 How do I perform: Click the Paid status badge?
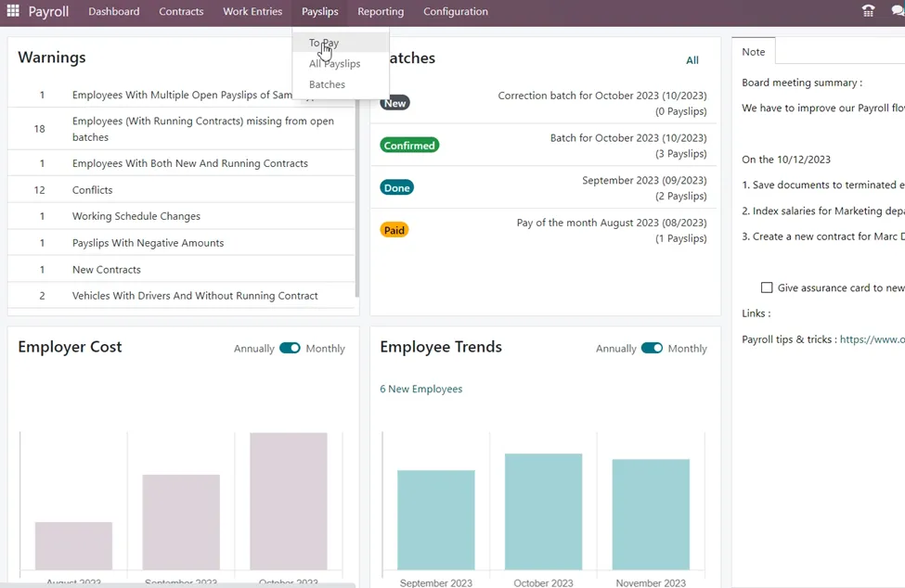(394, 230)
